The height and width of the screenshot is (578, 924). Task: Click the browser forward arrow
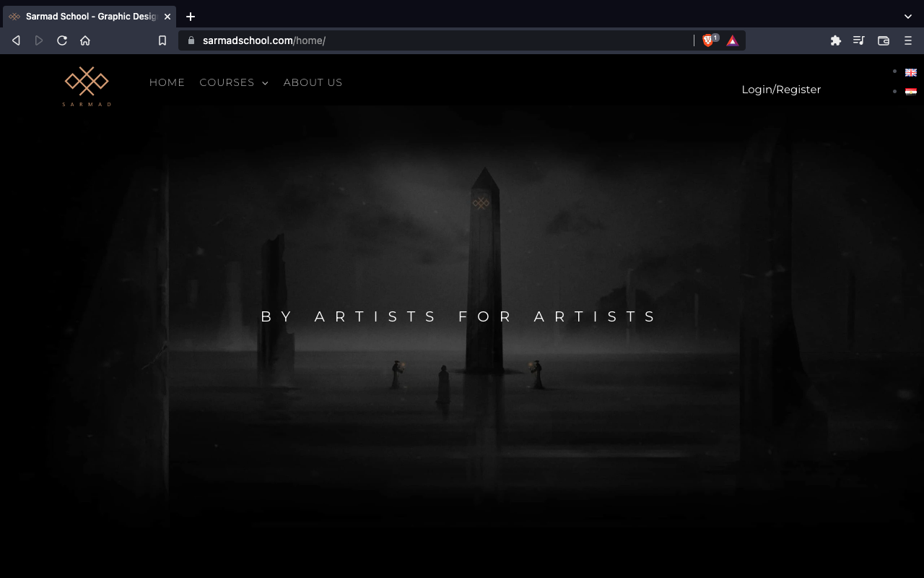[x=39, y=40]
